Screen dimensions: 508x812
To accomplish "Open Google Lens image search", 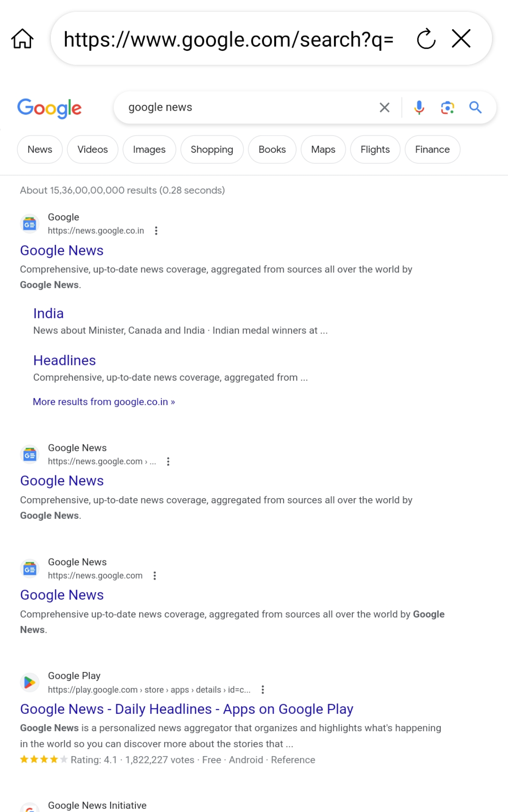I will coord(447,107).
